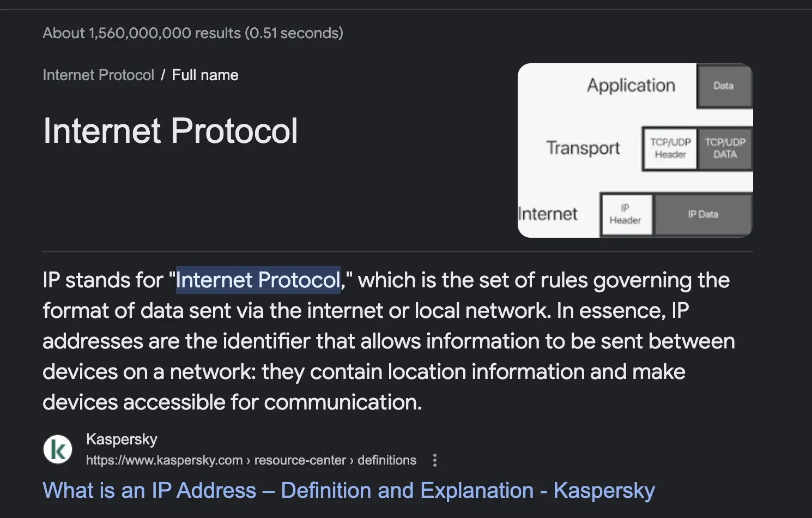Open the three-dot menu beside Kaspersky URL
Screen dimensions: 812x518
pyautogui.click(x=434, y=460)
